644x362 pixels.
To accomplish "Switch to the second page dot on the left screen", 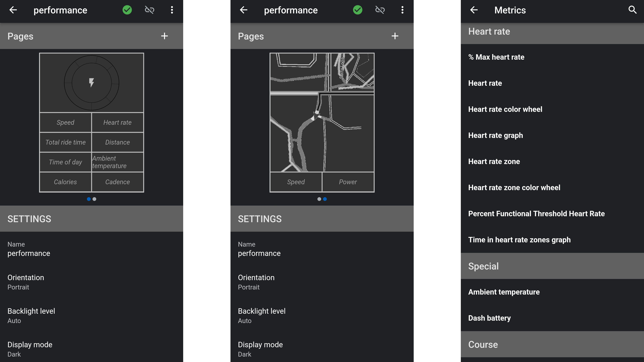I will tap(94, 199).
